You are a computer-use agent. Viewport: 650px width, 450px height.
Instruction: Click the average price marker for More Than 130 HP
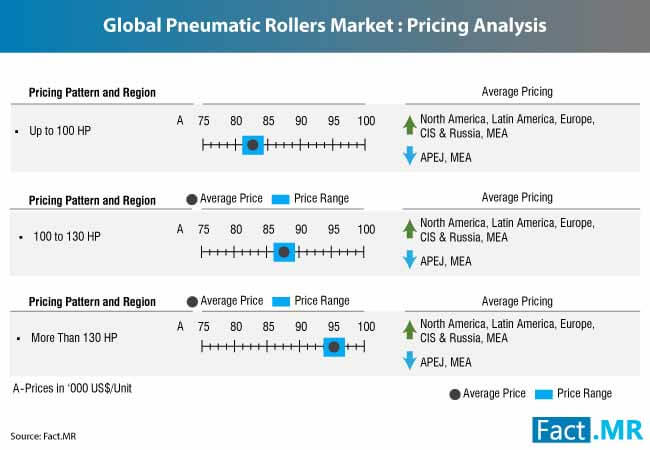coord(334,347)
